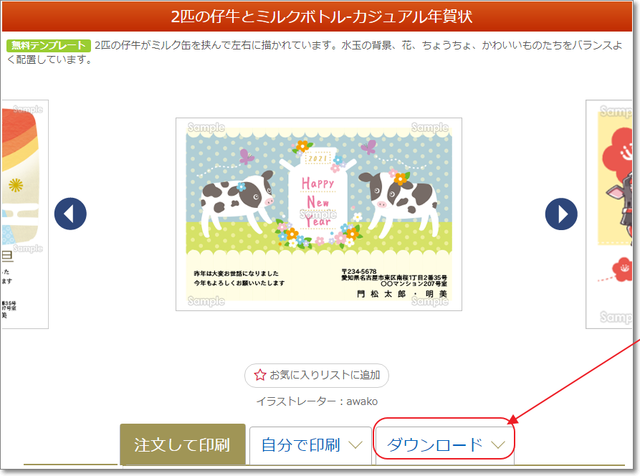Click the star icon for favorites
This screenshot has height=476, width=640.
click(260, 375)
